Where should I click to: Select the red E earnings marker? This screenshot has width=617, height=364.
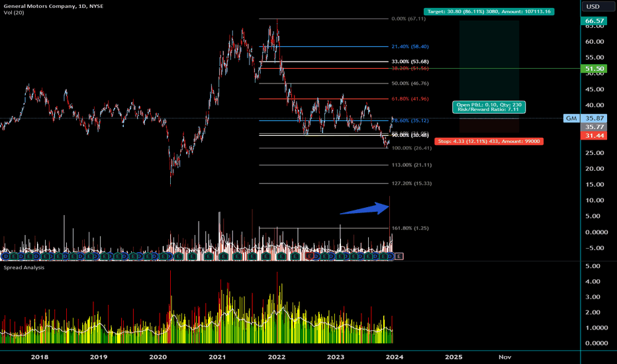310,256
